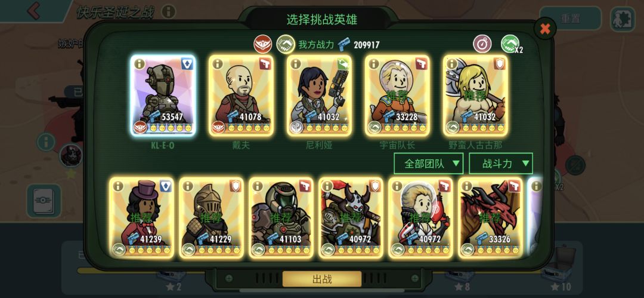Image resolution: width=644 pixels, height=298 pixels.
Task: Open info for KL-E-O hero card
Action: (x=140, y=64)
